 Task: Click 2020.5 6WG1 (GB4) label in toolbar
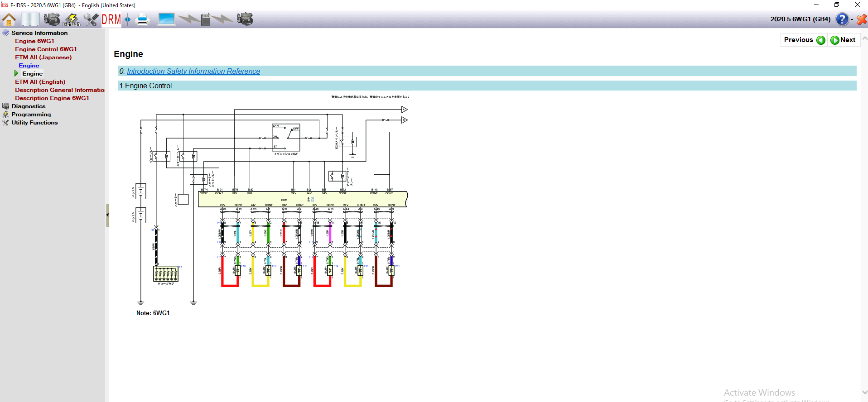tap(800, 19)
